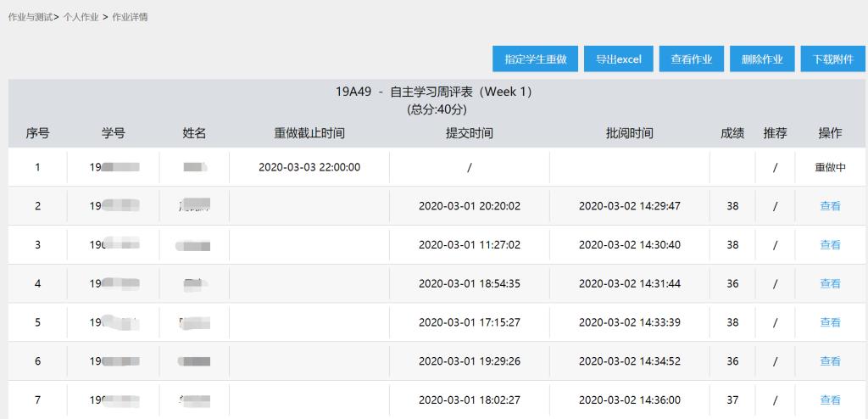Click the 指定学生重做 button

coord(535,59)
